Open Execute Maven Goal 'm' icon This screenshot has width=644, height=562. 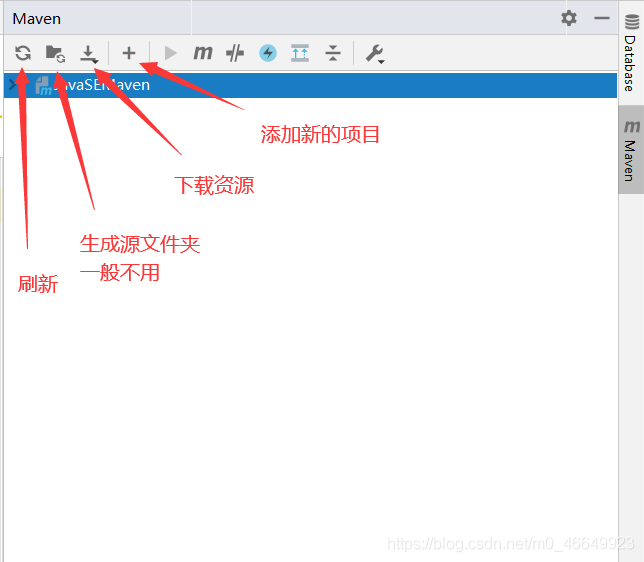(x=203, y=53)
